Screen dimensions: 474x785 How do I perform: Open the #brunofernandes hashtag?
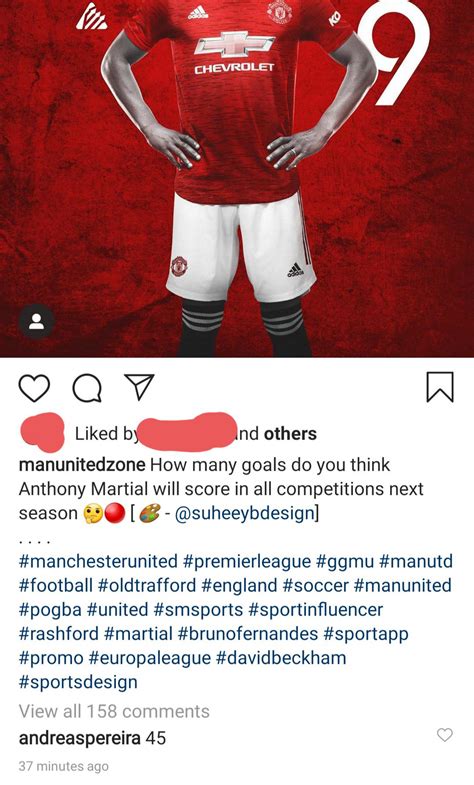[248, 634]
